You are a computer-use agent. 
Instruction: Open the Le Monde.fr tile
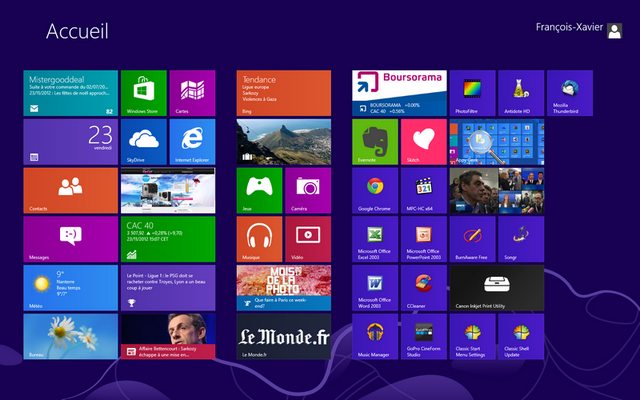[x=284, y=336]
